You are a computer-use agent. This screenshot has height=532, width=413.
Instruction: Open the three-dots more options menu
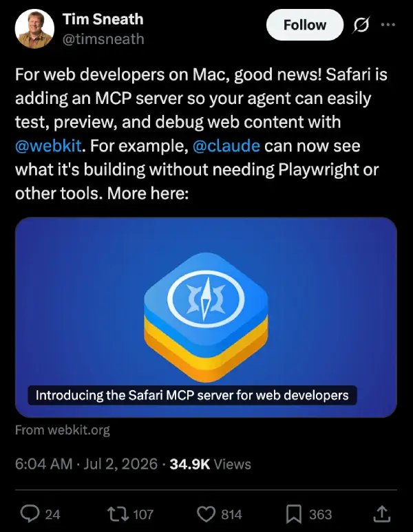(388, 24)
